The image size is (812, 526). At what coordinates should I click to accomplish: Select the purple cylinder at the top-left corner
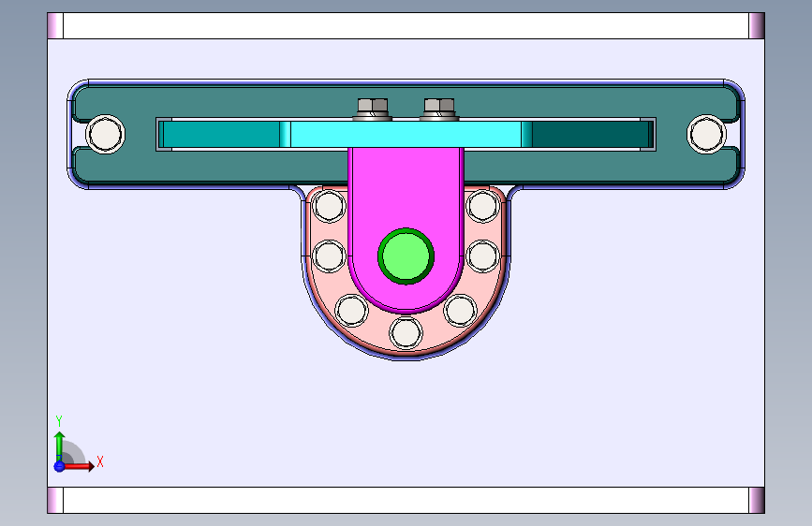tap(55, 26)
